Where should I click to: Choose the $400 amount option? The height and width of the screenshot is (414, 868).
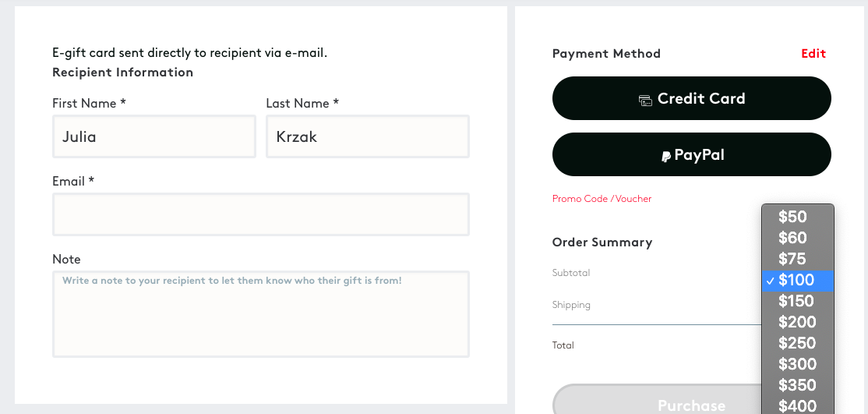[x=797, y=405]
